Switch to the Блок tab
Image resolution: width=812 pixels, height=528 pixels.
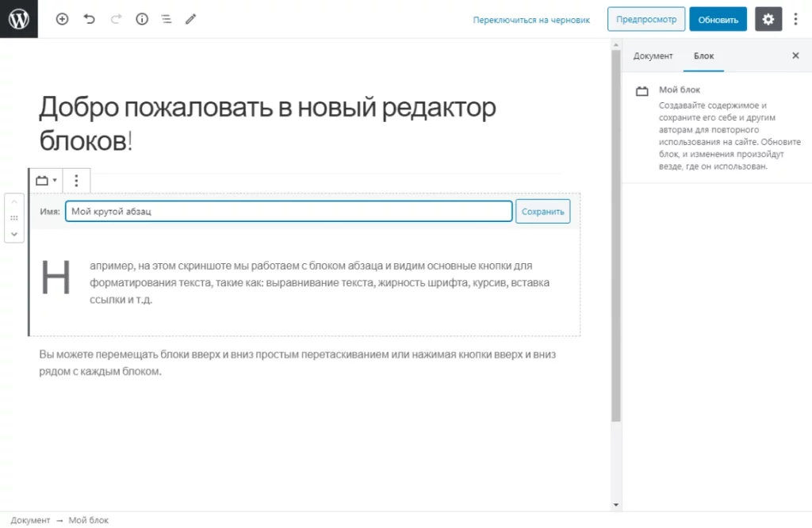tap(703, 56)
